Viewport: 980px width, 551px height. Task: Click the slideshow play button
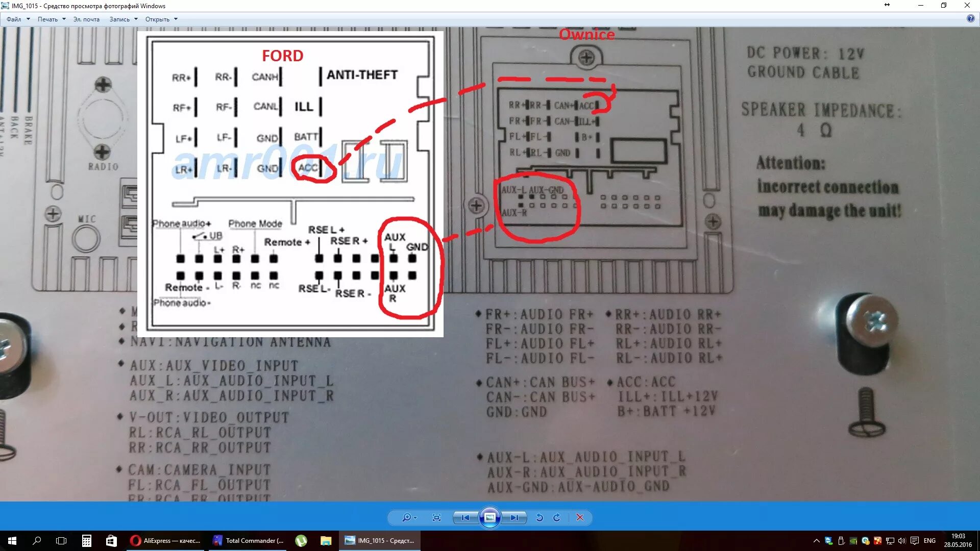[490, 517]
